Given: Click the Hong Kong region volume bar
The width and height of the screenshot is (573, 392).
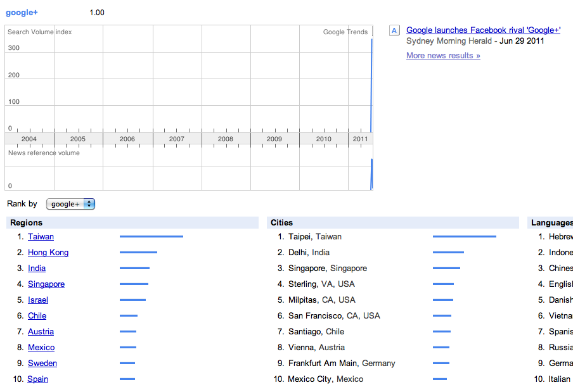Looking at the screenshot, I should 139,252.
